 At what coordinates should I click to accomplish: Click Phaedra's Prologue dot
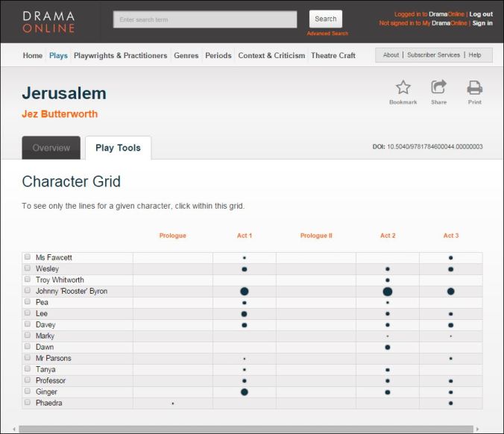[173, 403]
